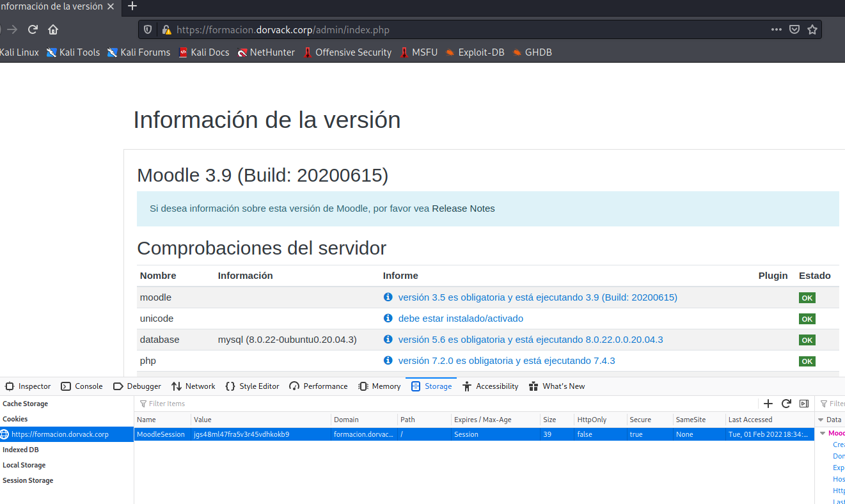Open the MSFU bookmark
The height and width of the screenshot is (504, 845).
pos(419,52)
